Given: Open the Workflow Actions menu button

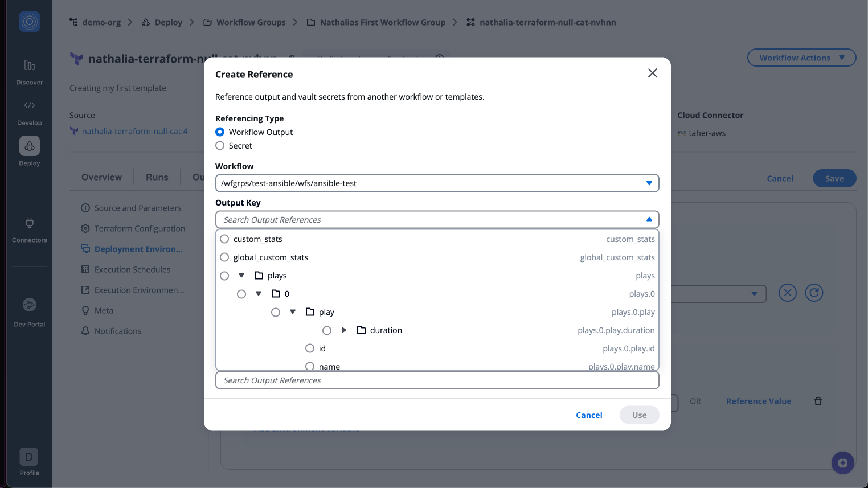Looking at the screenshot, I should point(801,58).
